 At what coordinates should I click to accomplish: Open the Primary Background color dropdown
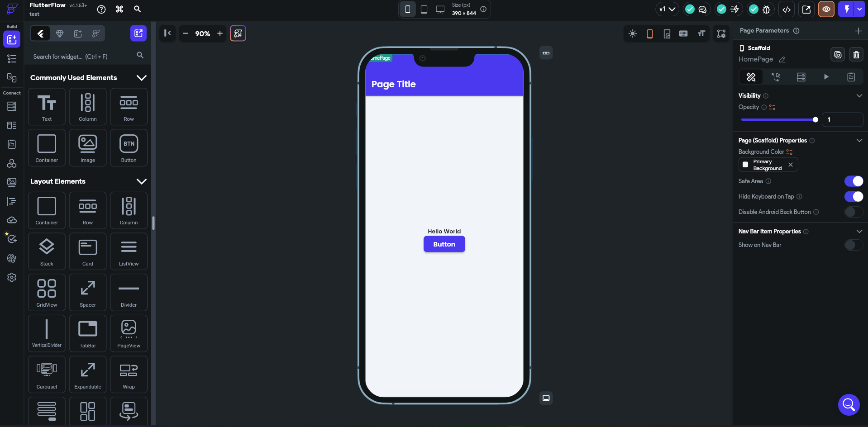pos(768,165)
